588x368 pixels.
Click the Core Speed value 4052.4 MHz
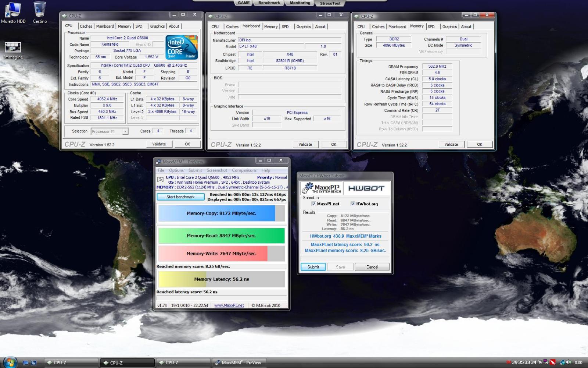[107, 99]
